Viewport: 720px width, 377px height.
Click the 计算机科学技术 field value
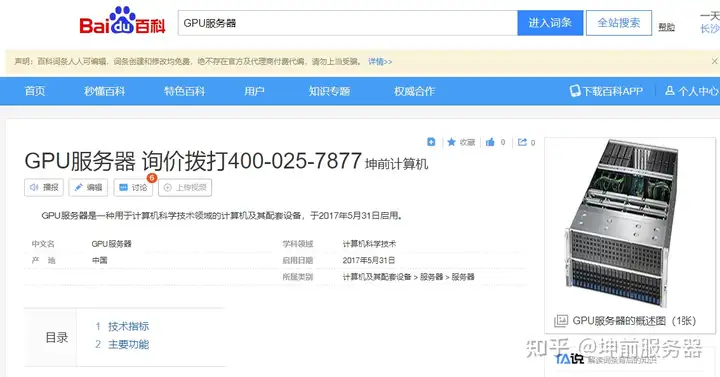pos(369,244)
